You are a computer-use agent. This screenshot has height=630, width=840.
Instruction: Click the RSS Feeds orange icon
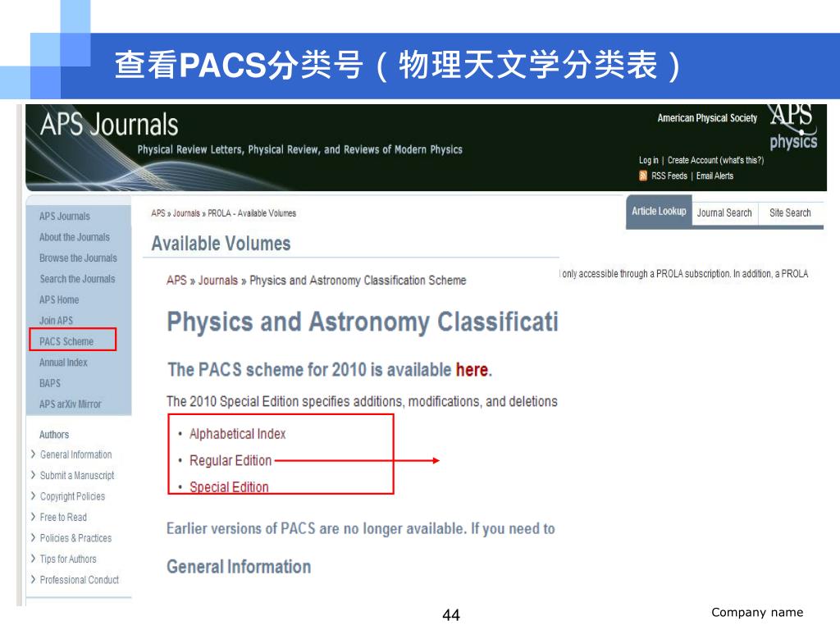point(643,176)
